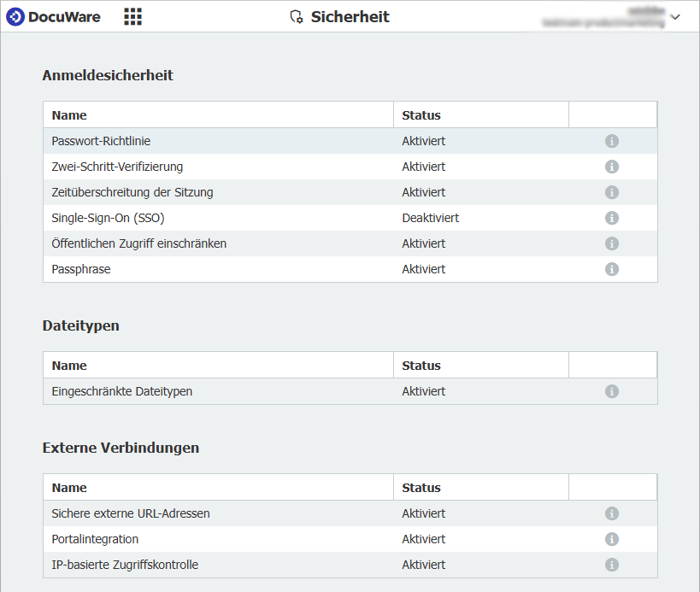Open info for Eingeschränkte Dateitypen
Image resolution: width=700 pixels, height=592 pixels.
(612, 391)
